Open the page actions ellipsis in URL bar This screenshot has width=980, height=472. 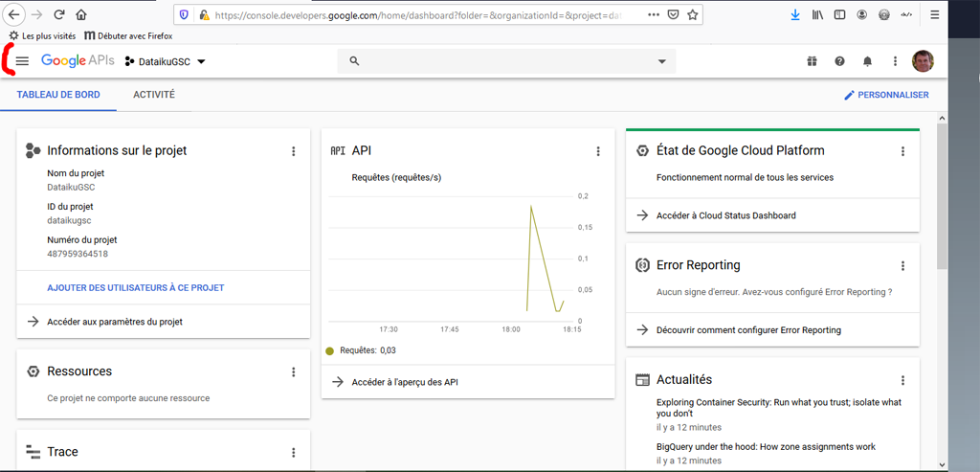653,14
